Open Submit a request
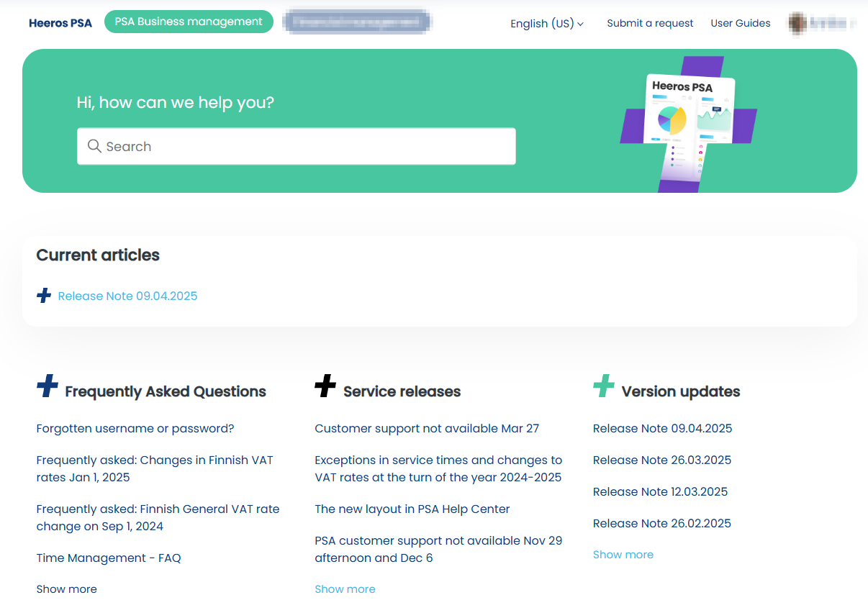868x613 pixels. pos(650,23)
